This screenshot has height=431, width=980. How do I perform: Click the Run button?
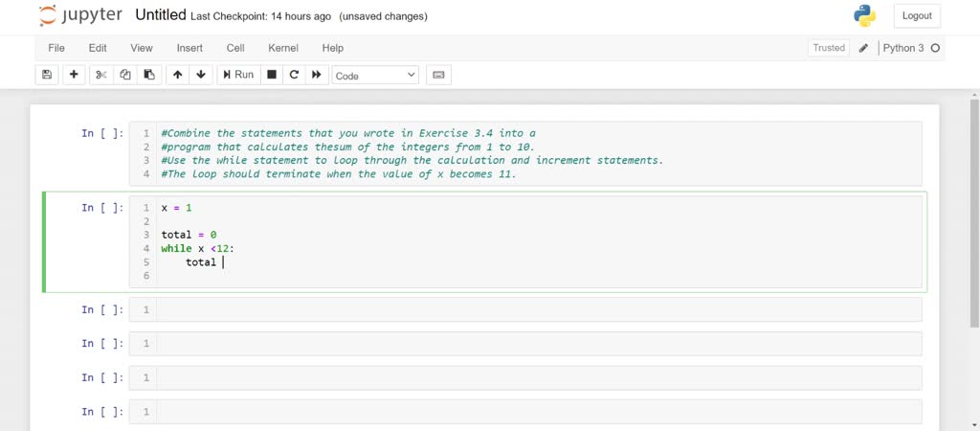click(x=238, y=75)
